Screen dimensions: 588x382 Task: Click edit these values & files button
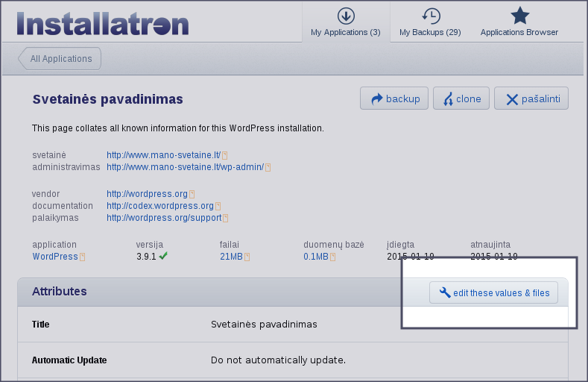493,293
